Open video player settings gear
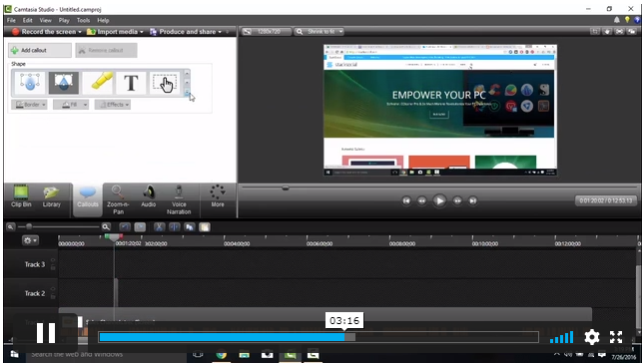The image size is (644, 364). (592, 337)
